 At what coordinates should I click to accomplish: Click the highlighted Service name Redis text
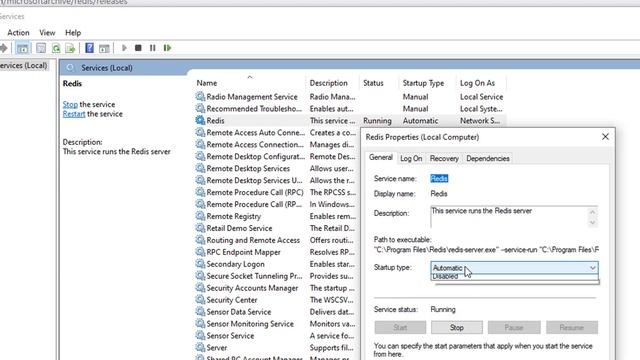(439, 178)
